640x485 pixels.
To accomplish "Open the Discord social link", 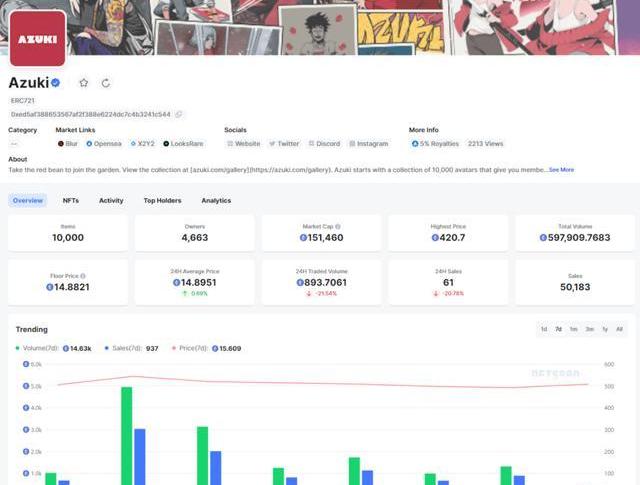I will 324,144.
